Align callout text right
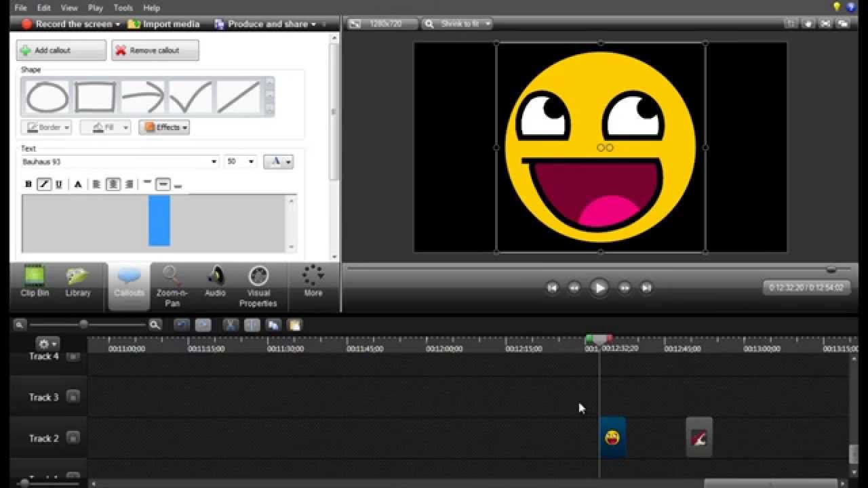 click(x=129, y=184)
